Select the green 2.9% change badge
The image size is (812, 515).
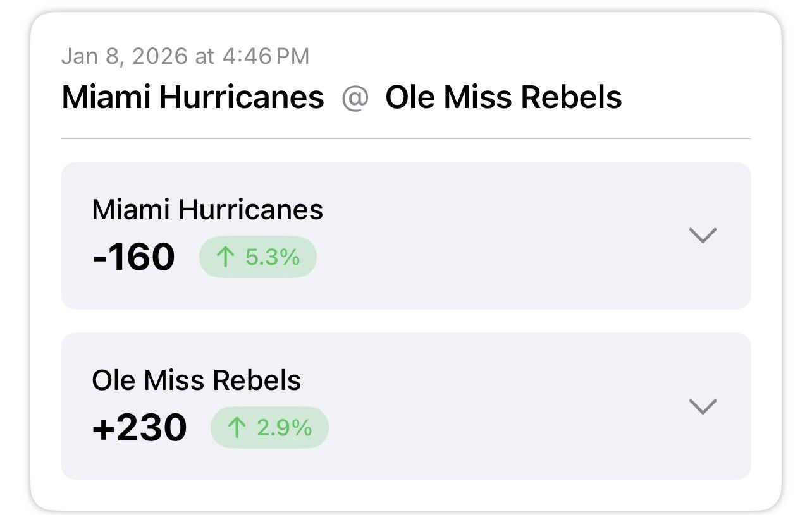pos(270,428)
